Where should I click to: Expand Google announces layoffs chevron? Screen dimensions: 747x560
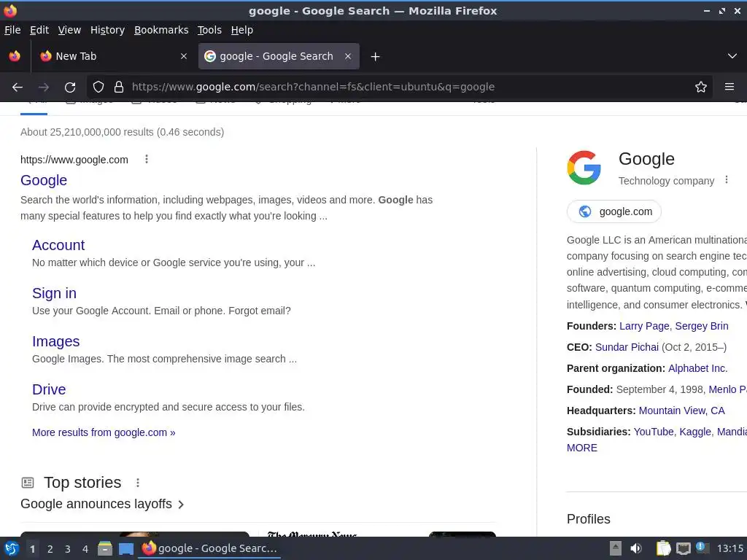pos(181,505)
